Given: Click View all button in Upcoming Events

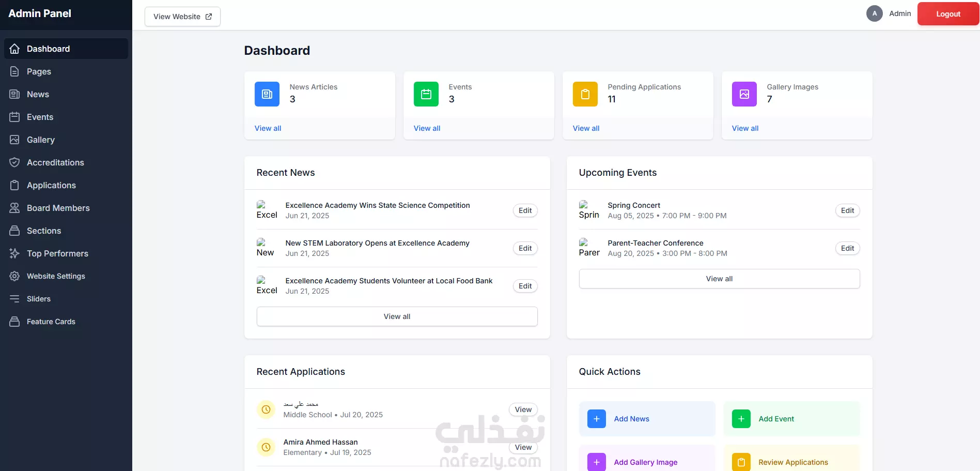Looking at the screenshot, I should tap(719, 279).
